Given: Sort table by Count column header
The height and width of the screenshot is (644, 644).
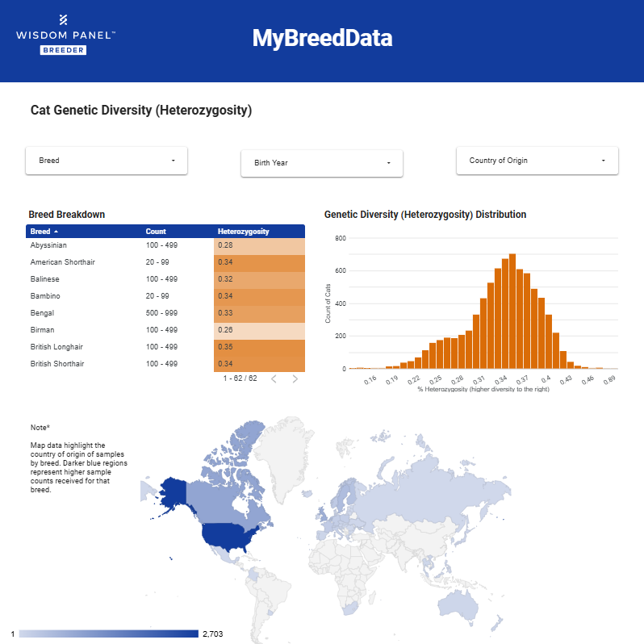Looking at the screenshot, I should (156, 232).
